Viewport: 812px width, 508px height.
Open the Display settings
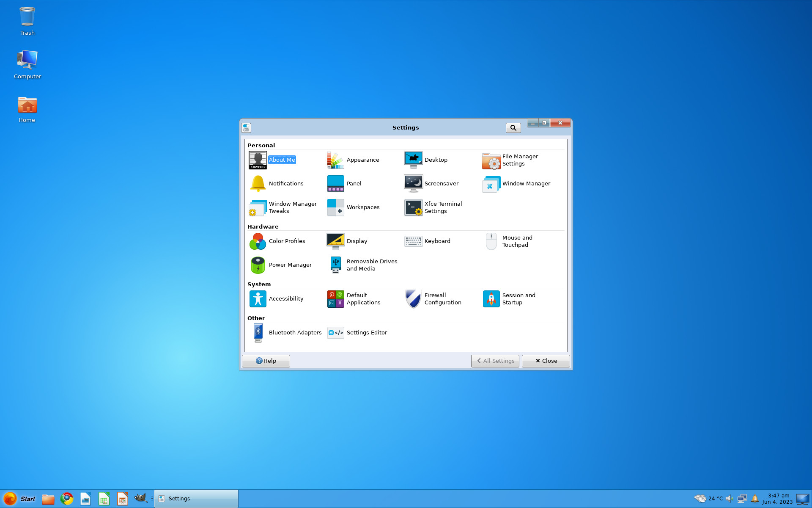[x=347, y=241]
